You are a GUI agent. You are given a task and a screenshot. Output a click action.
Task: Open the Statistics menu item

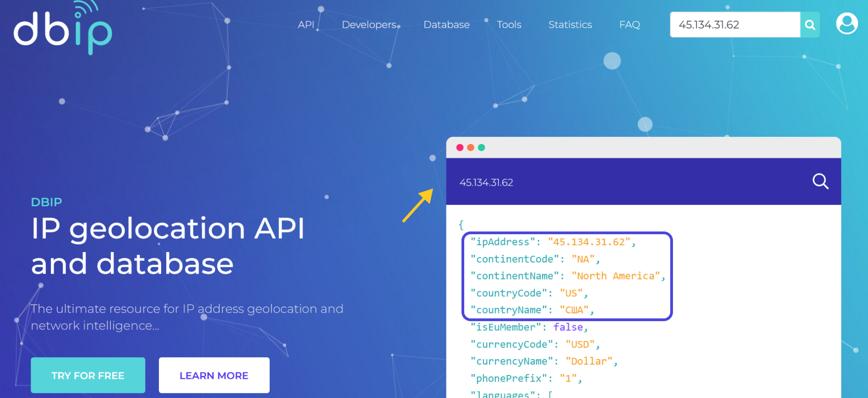click(x=570, y=25)
